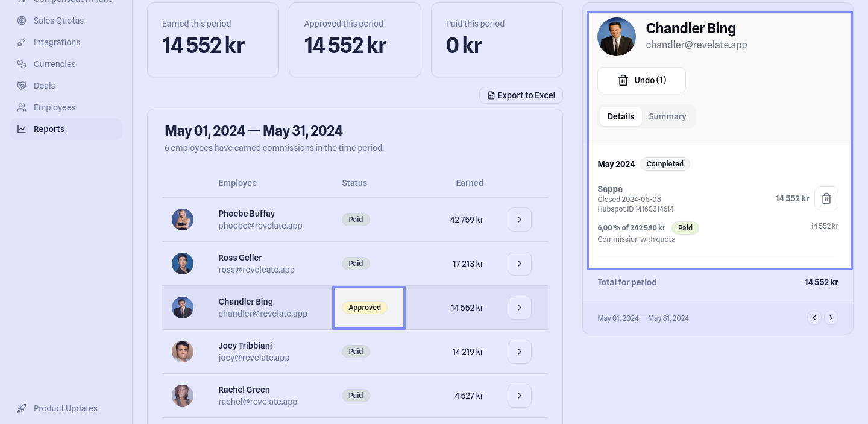Viewport: 868px width, 424px height.
Task: Click the Approved status badge for Chandler
Action: point(365,308)
